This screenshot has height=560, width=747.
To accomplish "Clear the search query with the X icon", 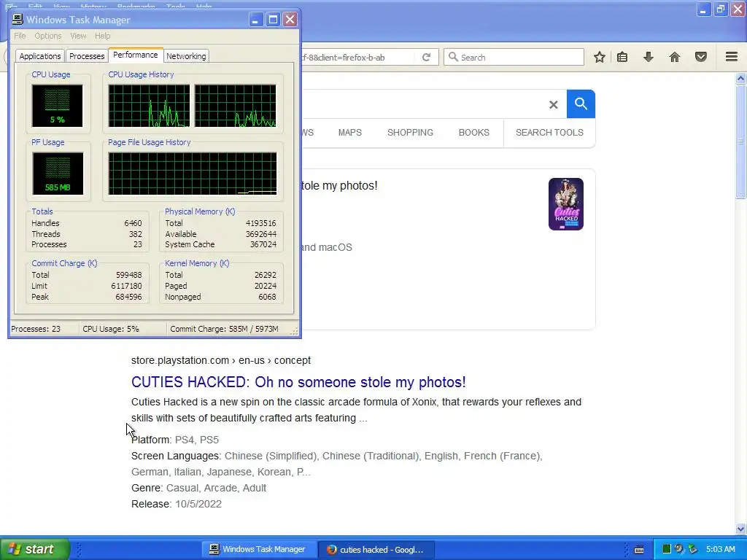I will (x=553, y=105).
